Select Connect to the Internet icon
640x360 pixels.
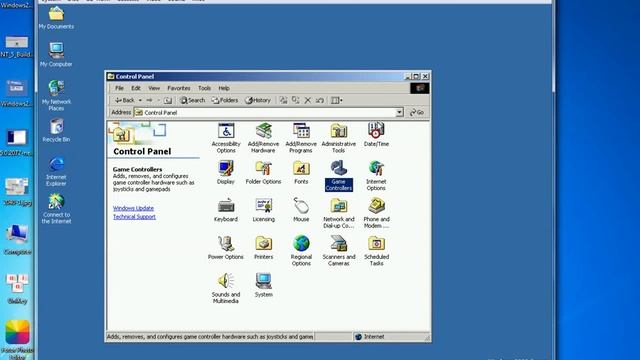coord(56,209)
